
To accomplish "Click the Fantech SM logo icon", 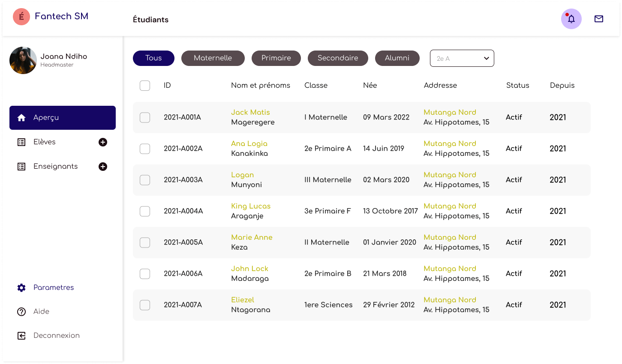I will (21, 17).
